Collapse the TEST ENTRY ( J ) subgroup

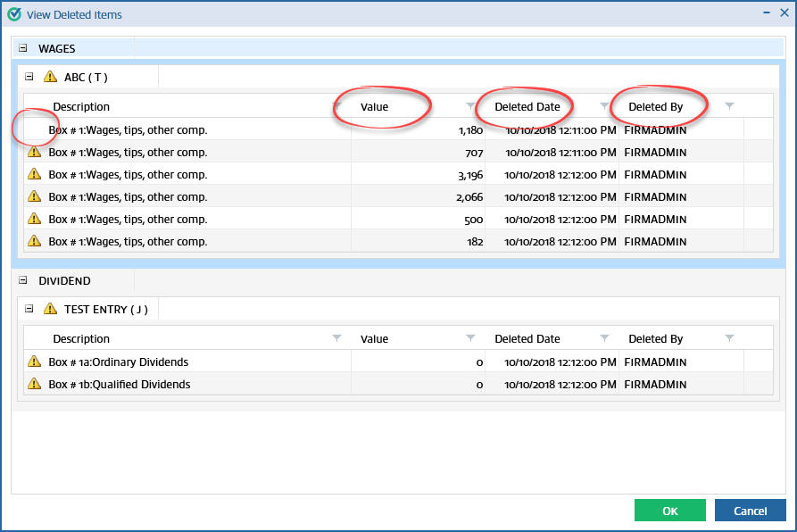tap(29, 309)
